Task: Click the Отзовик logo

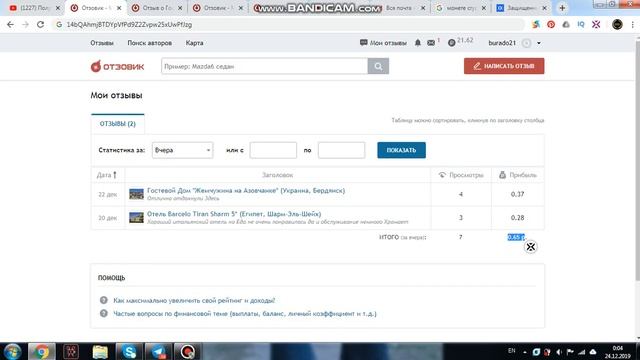Action: click(x=118, y=66)
